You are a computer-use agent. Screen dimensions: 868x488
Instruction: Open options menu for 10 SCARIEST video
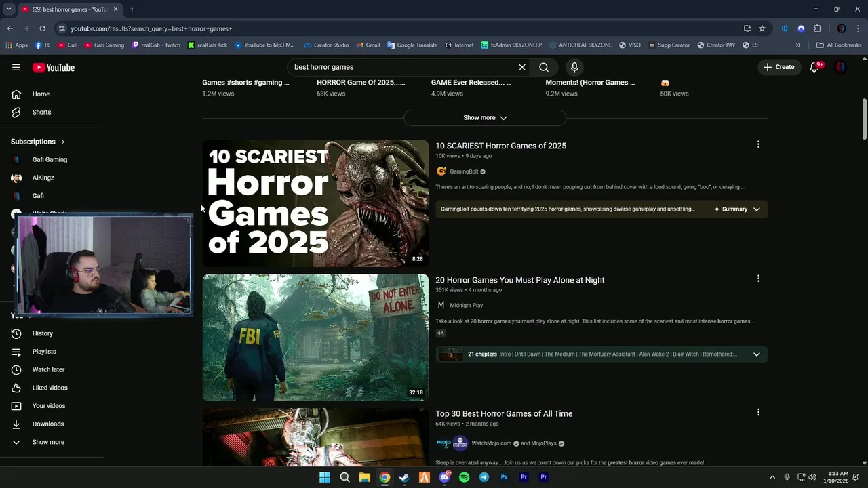pyautogui.click(x=758, y=144)
